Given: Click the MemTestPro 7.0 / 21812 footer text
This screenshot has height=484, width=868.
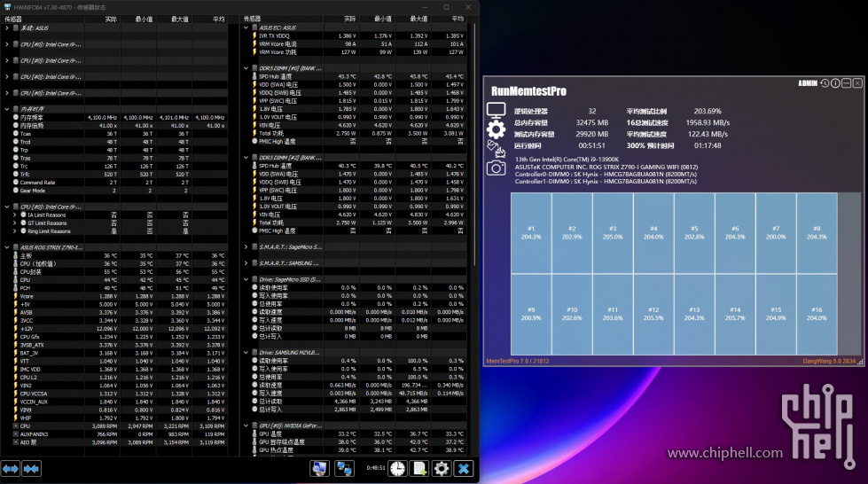Looking at the screenshot, I should [x=518, y=361].
